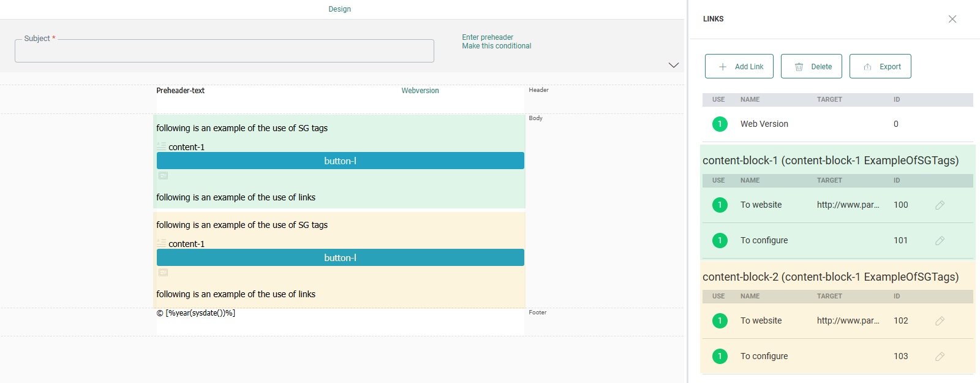Click edit pencil for link ID 101
980x383 pixels.
[940, 241]
